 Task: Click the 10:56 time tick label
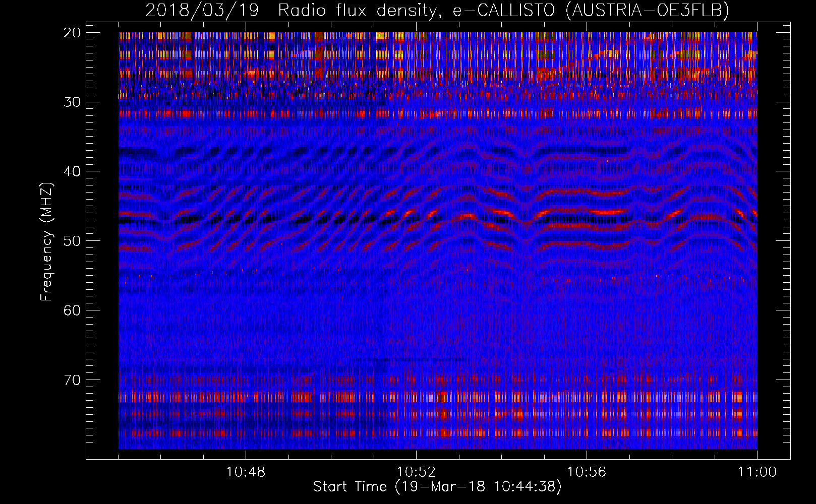(x=587, y=472)
